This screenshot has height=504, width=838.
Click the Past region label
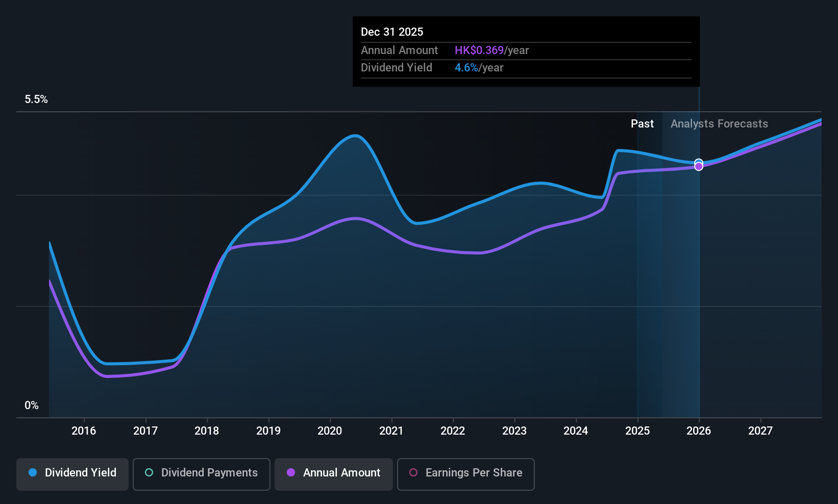pos(642,124)
